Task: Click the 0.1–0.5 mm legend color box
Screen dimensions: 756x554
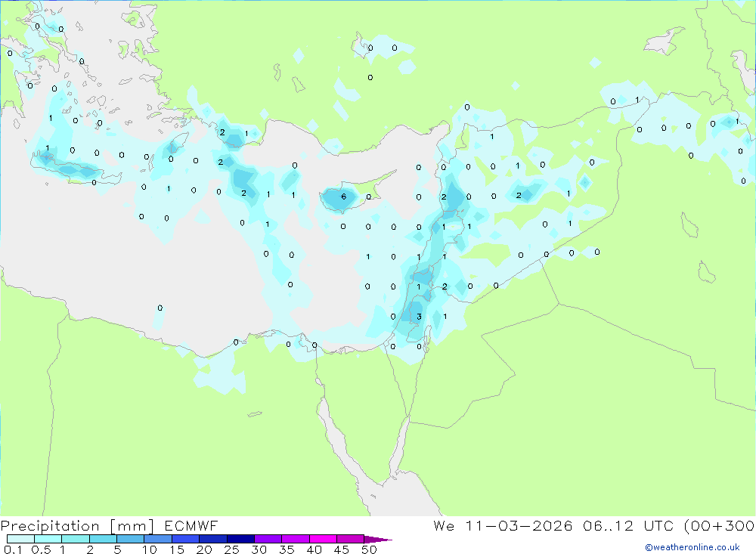Action: tap(20, 539)
